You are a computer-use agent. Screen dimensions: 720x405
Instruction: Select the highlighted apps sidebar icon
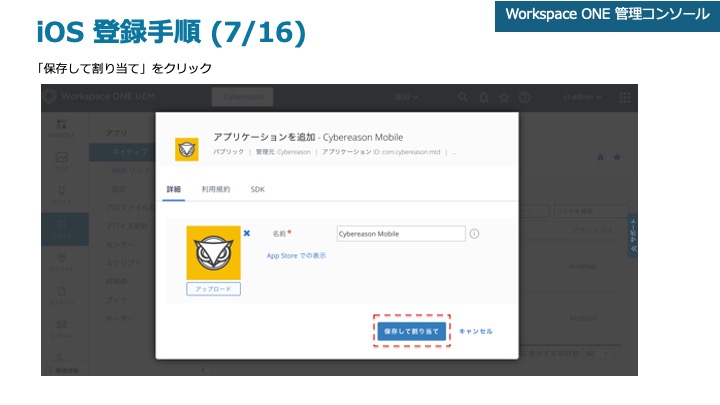pyautogui.click(x=64, y=229)
